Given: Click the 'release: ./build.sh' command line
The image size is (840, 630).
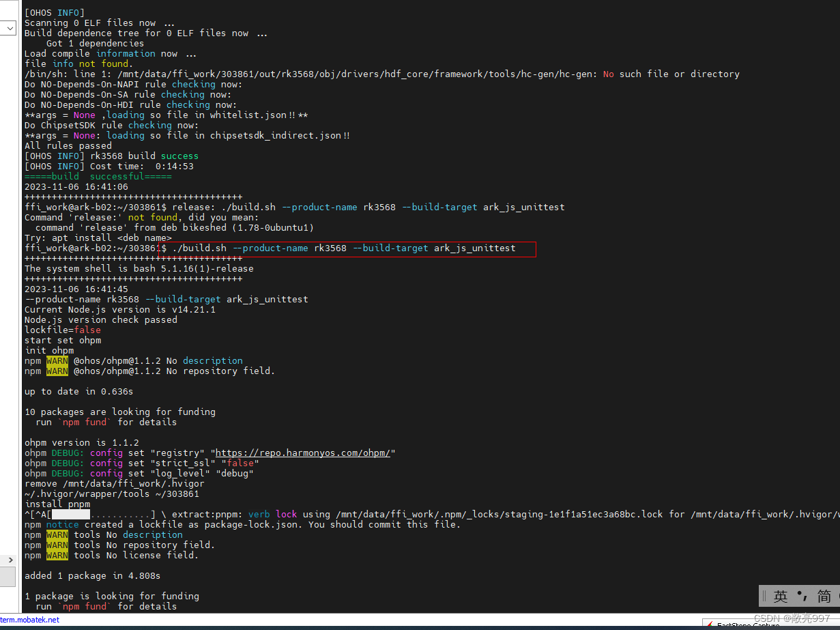Looking at the screenshot, I should (295, 207).
